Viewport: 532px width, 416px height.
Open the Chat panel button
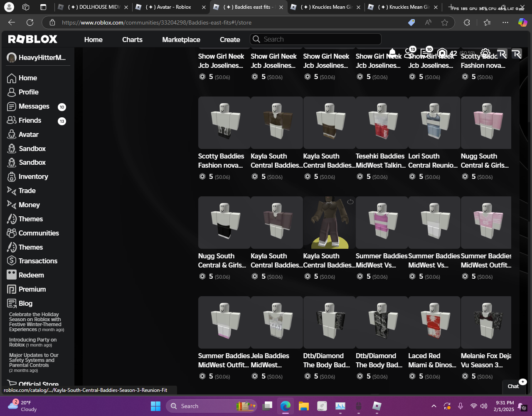coord(514,386)
